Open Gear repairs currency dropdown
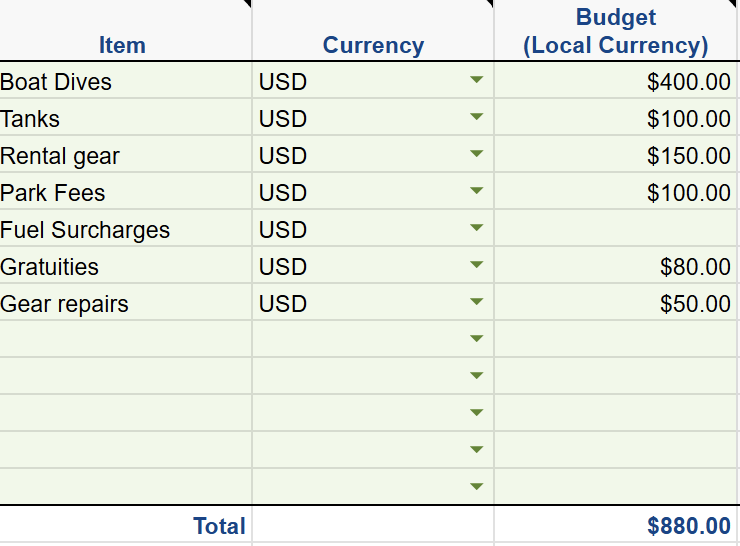This screenshot has width=740, height=546. tap(476, 303)
